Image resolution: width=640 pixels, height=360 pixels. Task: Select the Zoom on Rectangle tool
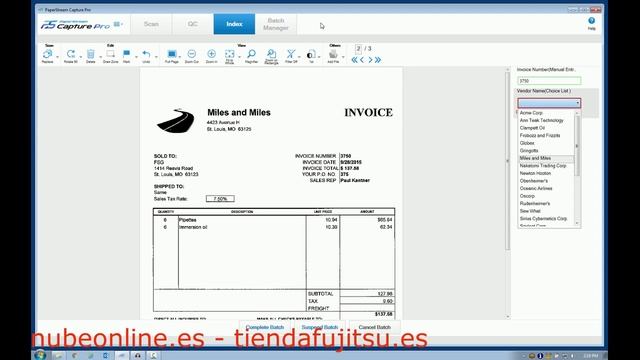click(x=271, y=54)
